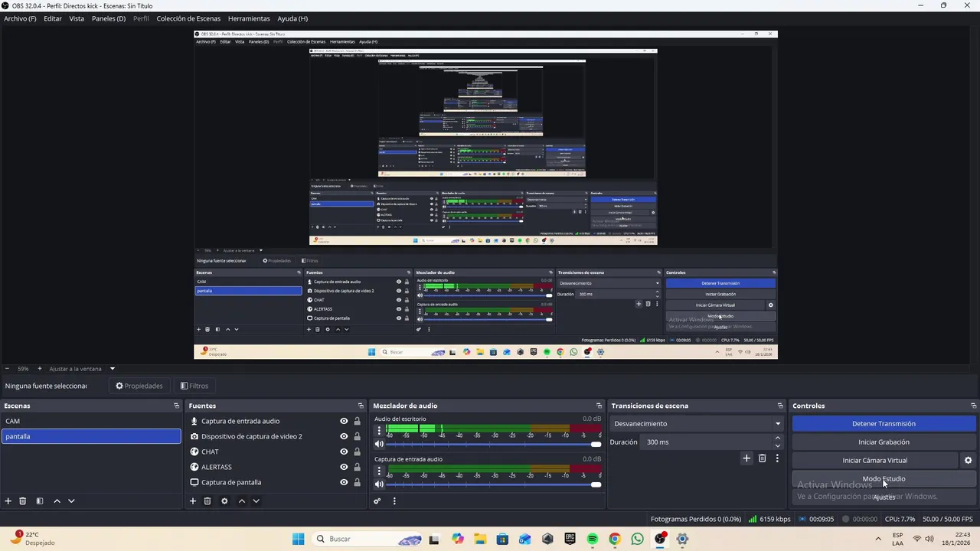
Task: Add a new source in Fuentes panel
Action: [x=193, y=501]
